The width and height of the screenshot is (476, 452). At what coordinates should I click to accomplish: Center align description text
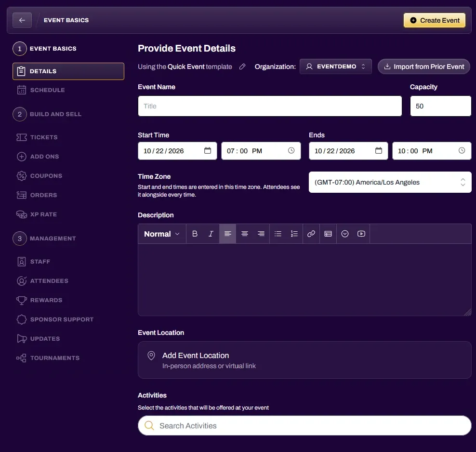click(x=244, y=234)
